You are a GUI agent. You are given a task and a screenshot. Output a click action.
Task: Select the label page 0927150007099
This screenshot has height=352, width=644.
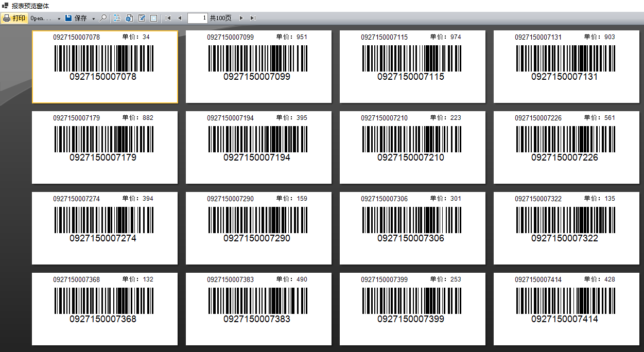258,67
